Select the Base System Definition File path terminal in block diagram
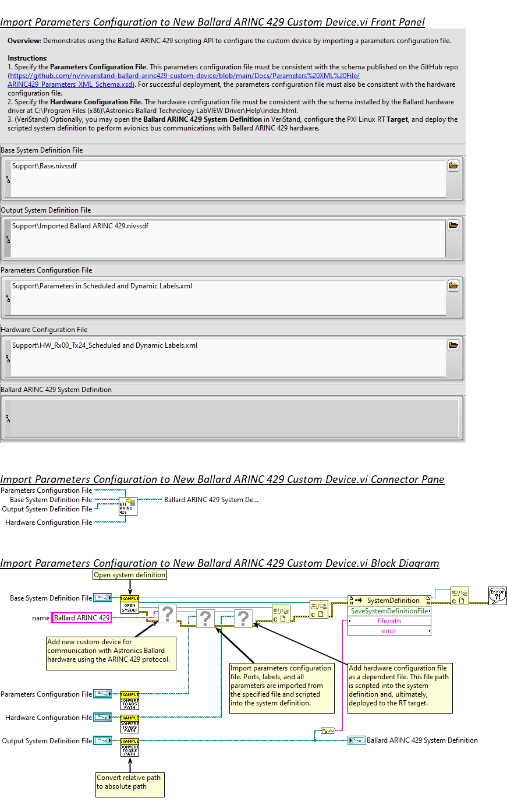The height and width of the screenshot is (812, 507). pyautogui.click(x=102, y=598)
